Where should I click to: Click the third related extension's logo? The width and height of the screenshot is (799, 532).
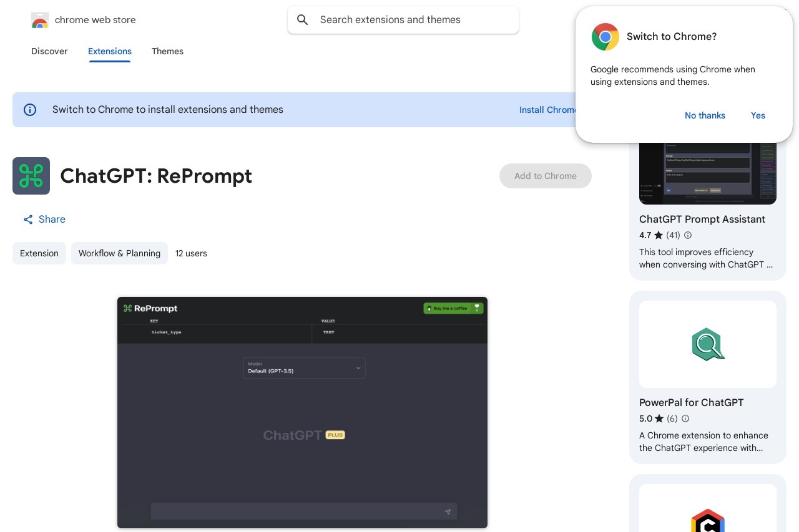708,520
